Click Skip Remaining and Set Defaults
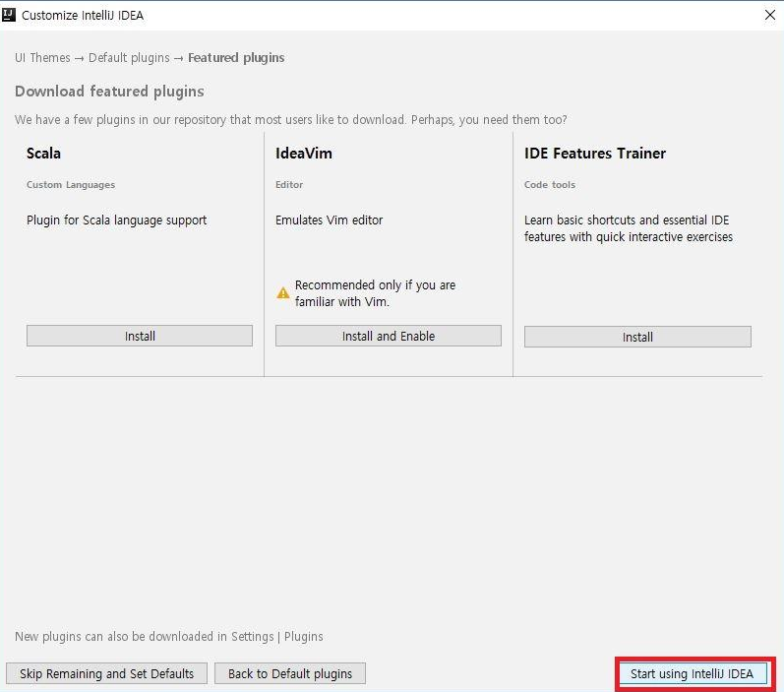Viewport: 784px width, 692px height. click(106, 673)
